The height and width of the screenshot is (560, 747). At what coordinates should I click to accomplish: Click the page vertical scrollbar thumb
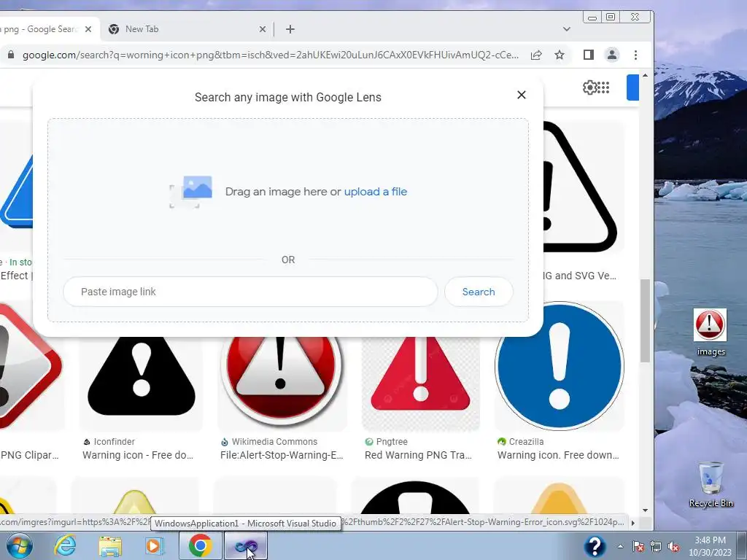(x=645, y=321)
